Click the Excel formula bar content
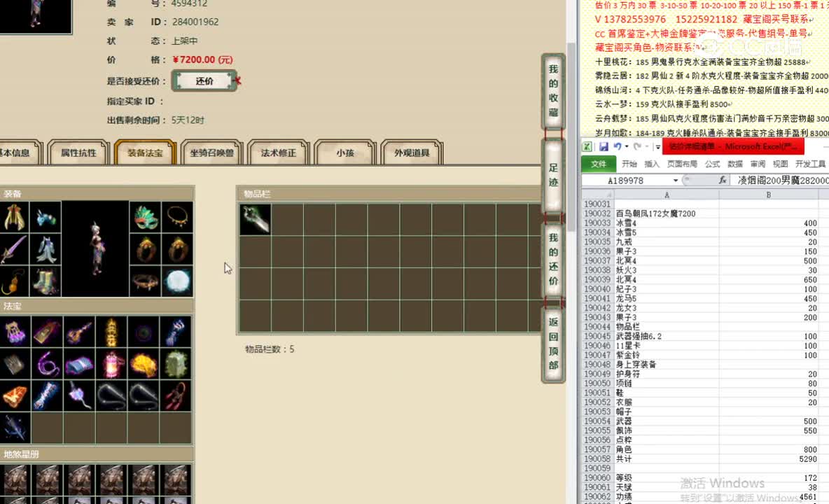The height and width of the screenshot is (504, 829). [x=781, y=180]
